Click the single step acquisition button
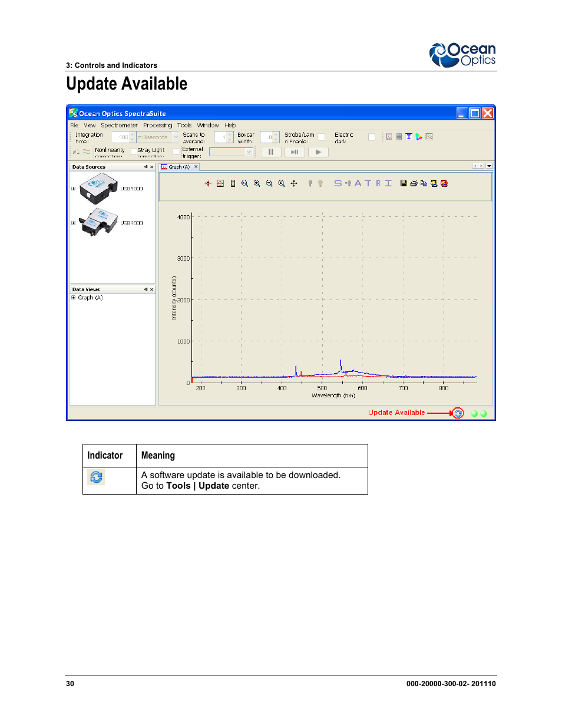 tap(295, 152)
